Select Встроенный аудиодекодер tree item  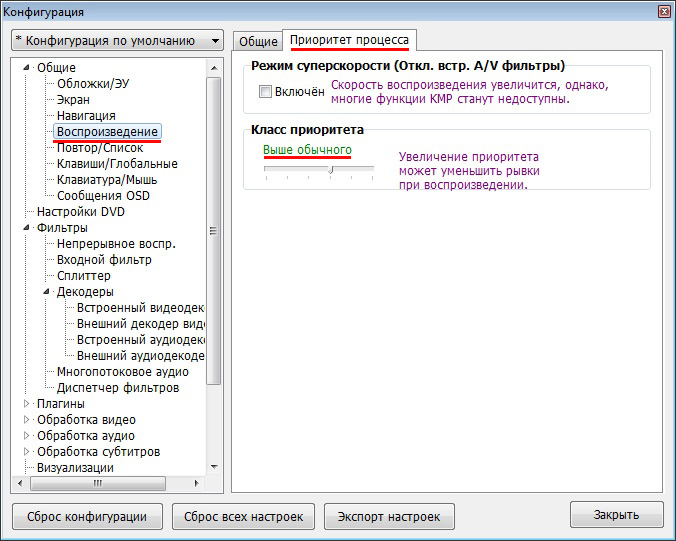coord(140,340)
